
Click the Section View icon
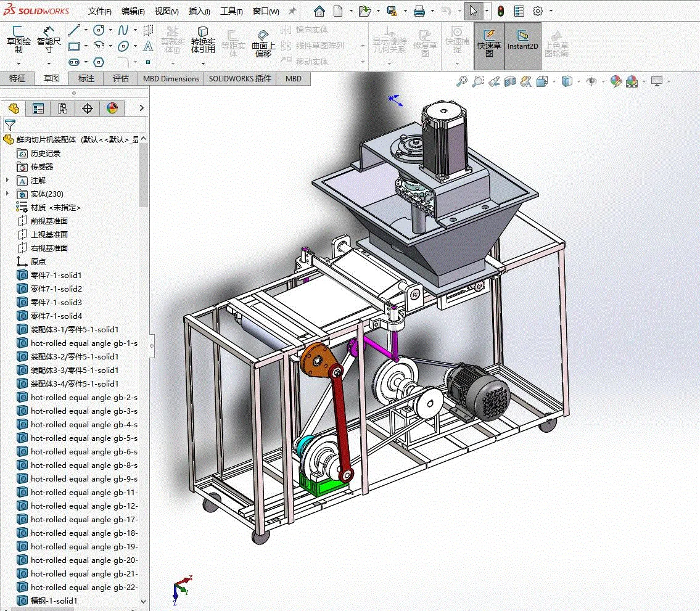point(510,81)
